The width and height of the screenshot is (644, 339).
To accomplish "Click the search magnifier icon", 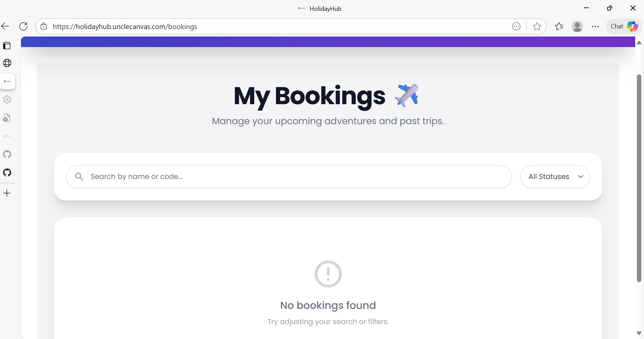I will [x=79, y=177].
